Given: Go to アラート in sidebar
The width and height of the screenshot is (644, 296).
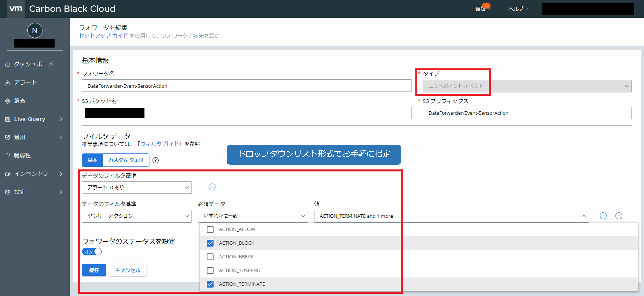Looking at the screenshot, I should 25,82.
